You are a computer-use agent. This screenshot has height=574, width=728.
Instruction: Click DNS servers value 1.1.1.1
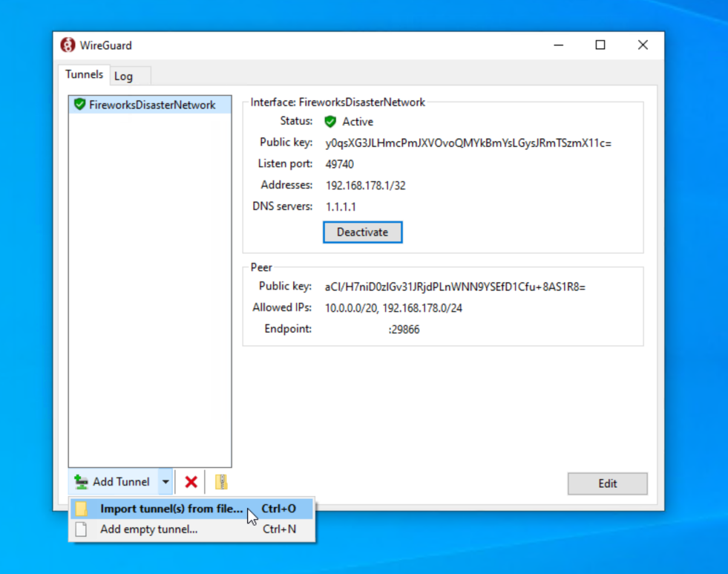(x=341, y=206)
